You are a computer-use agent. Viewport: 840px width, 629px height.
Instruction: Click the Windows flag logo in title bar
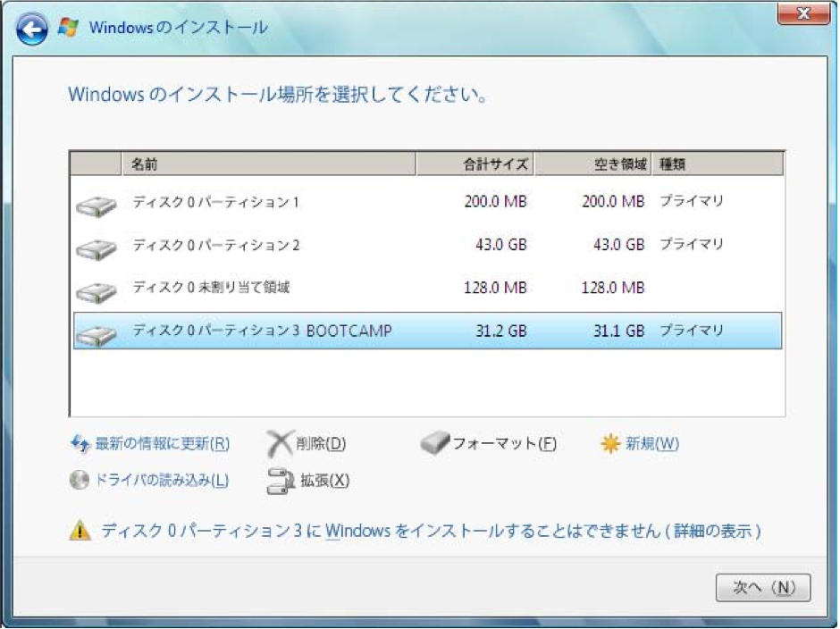[68, 27]
